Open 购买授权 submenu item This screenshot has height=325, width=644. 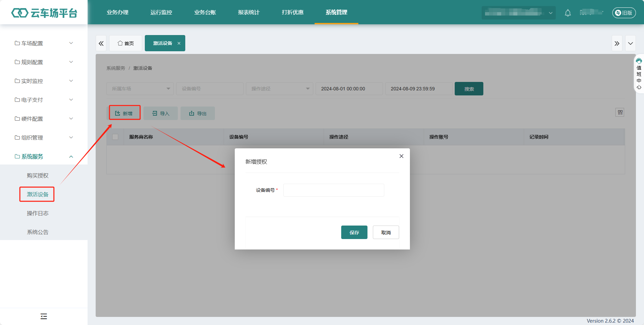pyautogui.click(x=38, y=175)
